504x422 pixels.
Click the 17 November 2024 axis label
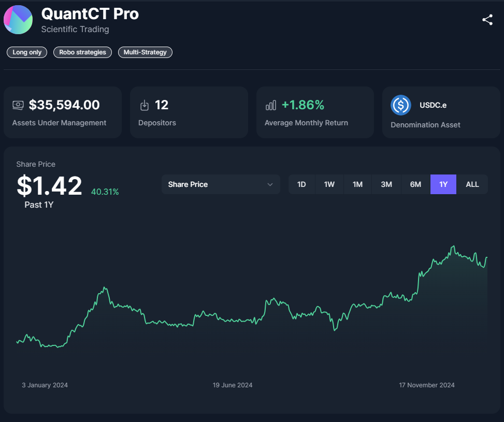tap(426, 385)
